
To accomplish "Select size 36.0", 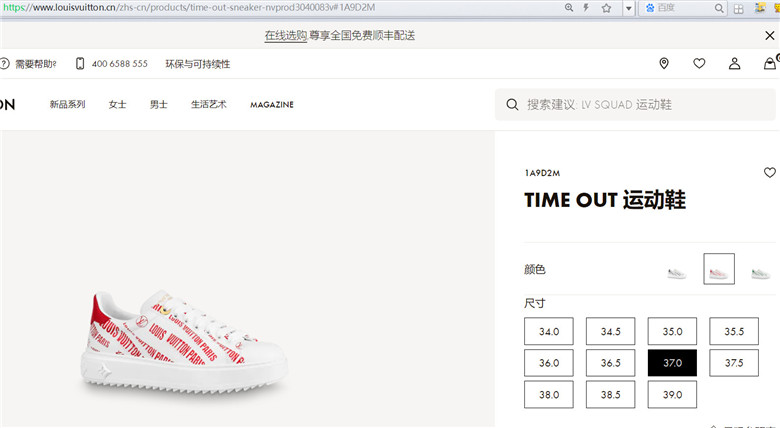I will [549, 363].
